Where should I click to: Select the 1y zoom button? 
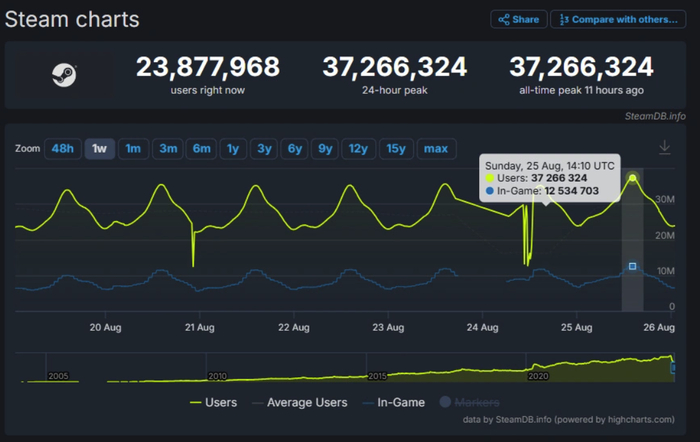[233, 149]
